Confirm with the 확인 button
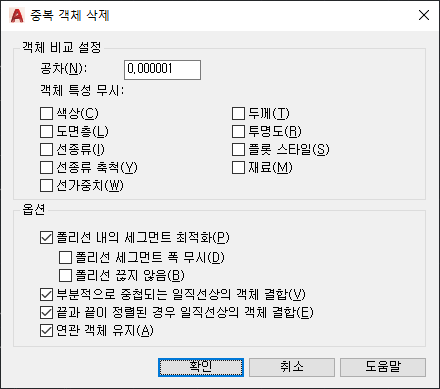This screenshot has width=440, height=389. point(201,367)
